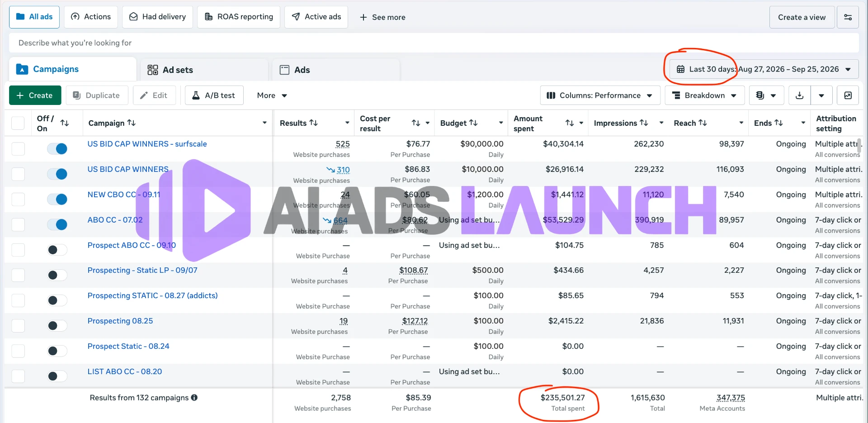868x423 pixels.
Task: Click the search field Describe what you're looking for
Action: (434, 43)
